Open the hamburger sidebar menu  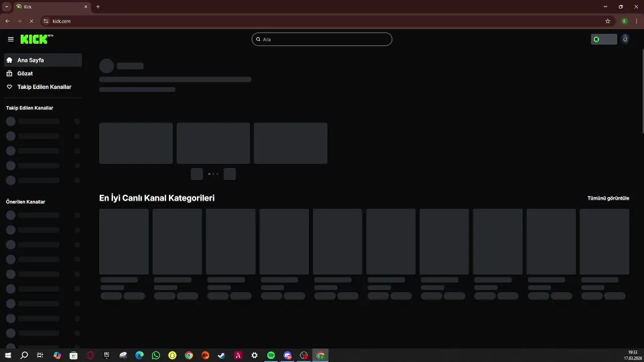(x=11, y=39)
